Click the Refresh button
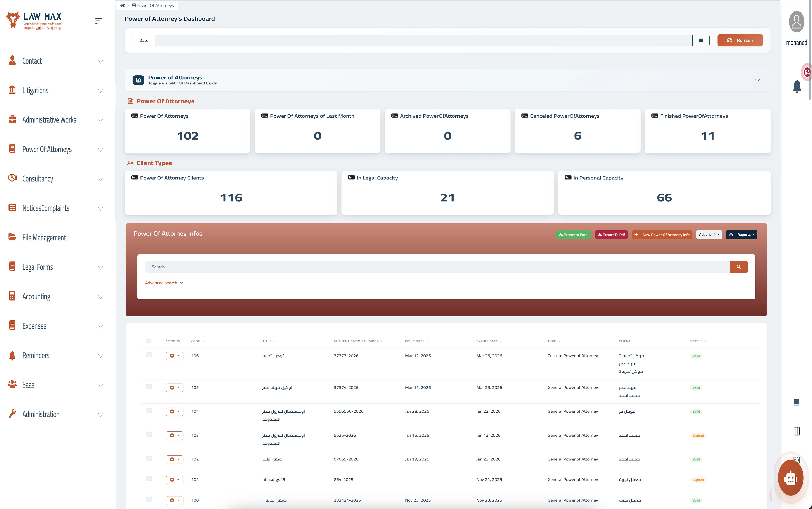The height and width of the screenshot is (509, 812). 740,40
